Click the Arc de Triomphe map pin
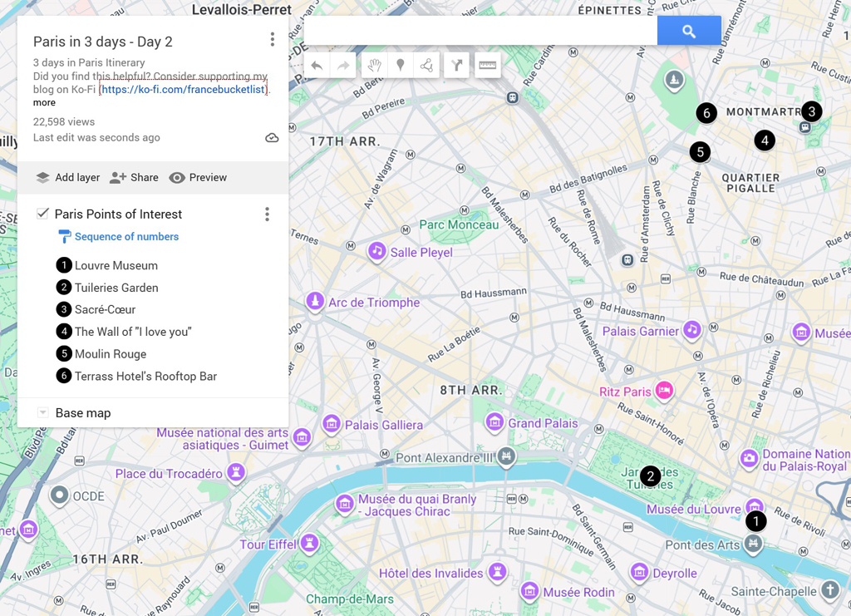851x616 pixels. pyautogui.click(x=315, y=301)
